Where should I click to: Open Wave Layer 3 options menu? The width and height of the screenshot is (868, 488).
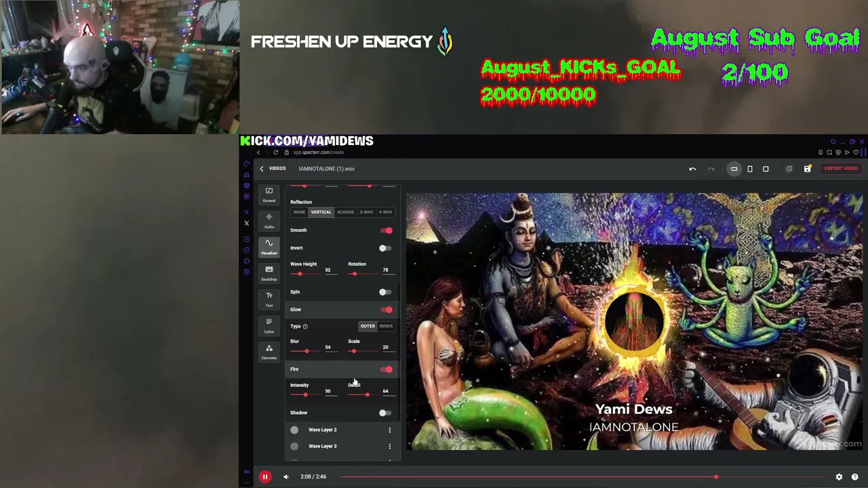coord(389,446)
